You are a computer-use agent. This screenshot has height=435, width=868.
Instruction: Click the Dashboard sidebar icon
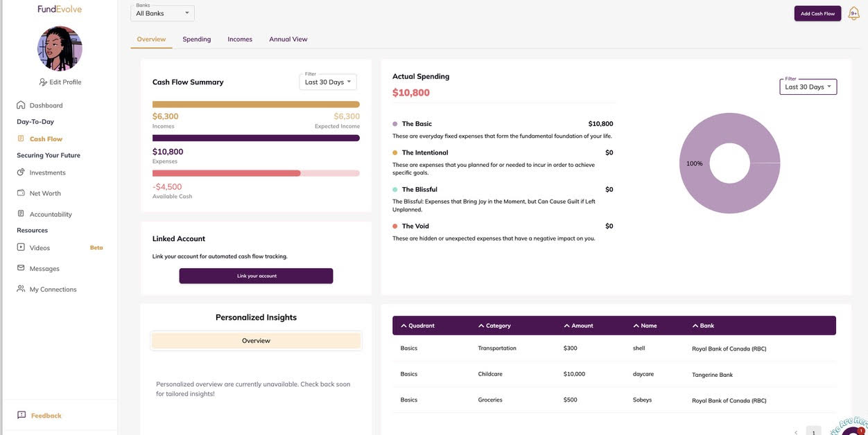coord(21,105)
